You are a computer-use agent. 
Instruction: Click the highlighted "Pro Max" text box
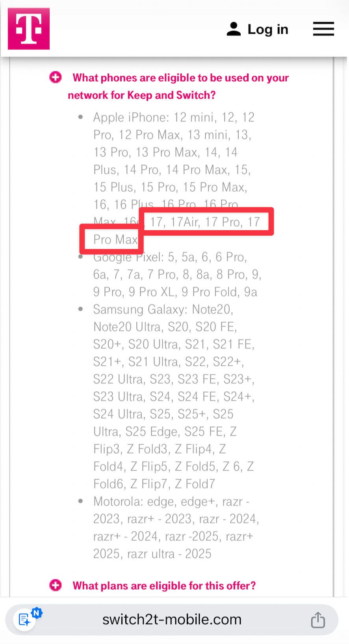[115, 239]
